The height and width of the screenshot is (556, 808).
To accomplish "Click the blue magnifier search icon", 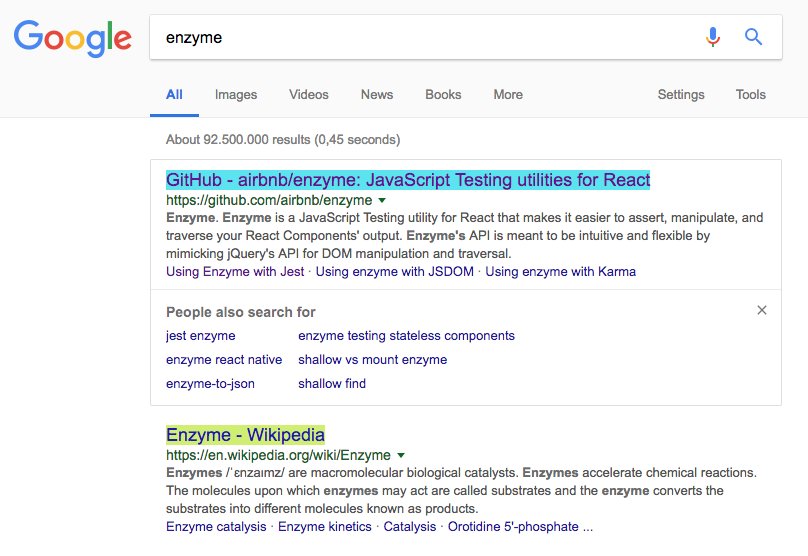I will 753,37.
